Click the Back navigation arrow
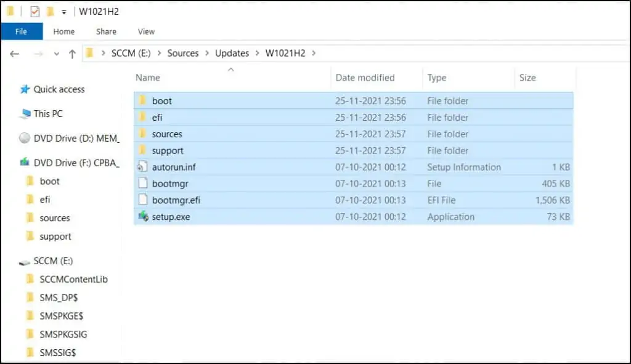The image size is (631, 364). coord(15,54)
